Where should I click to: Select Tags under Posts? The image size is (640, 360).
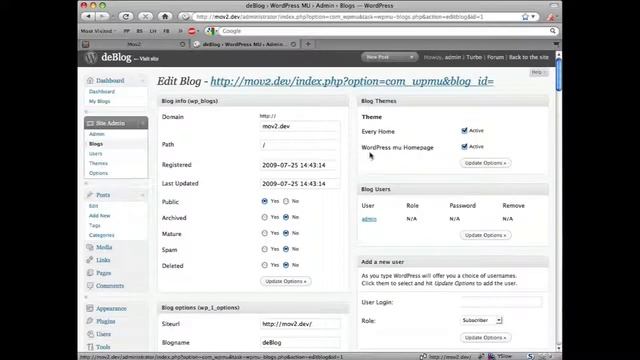94,225
